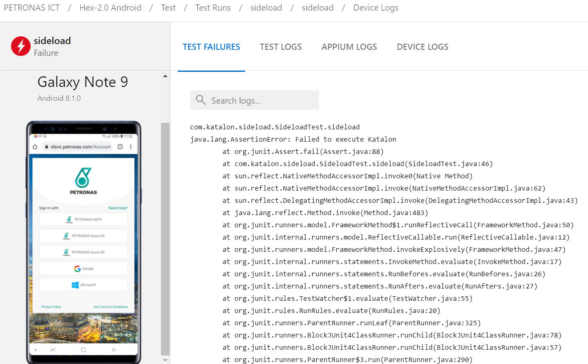
Task: Open Use Terms & Conditions on the phone
Action: [110, 307]
